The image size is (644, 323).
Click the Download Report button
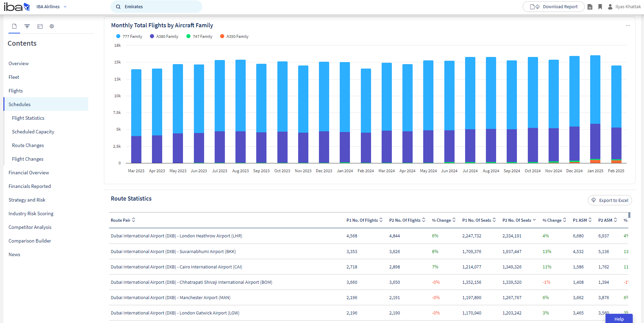pos(553,7)
